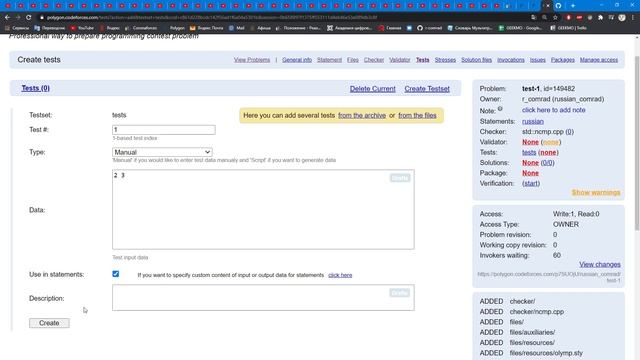Open the Packages section
The height and width of the screenshot is (360, 640).
click(562, 60)
